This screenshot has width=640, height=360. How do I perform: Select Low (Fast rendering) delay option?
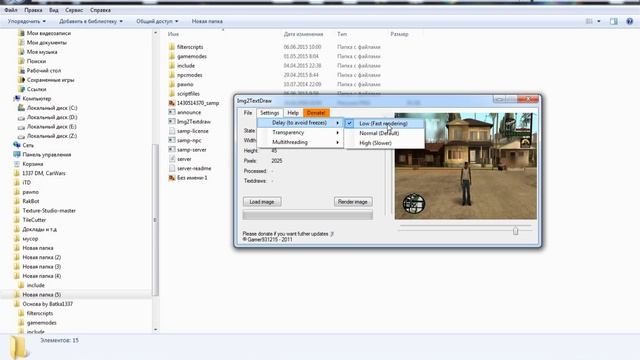tap(384, 123)
